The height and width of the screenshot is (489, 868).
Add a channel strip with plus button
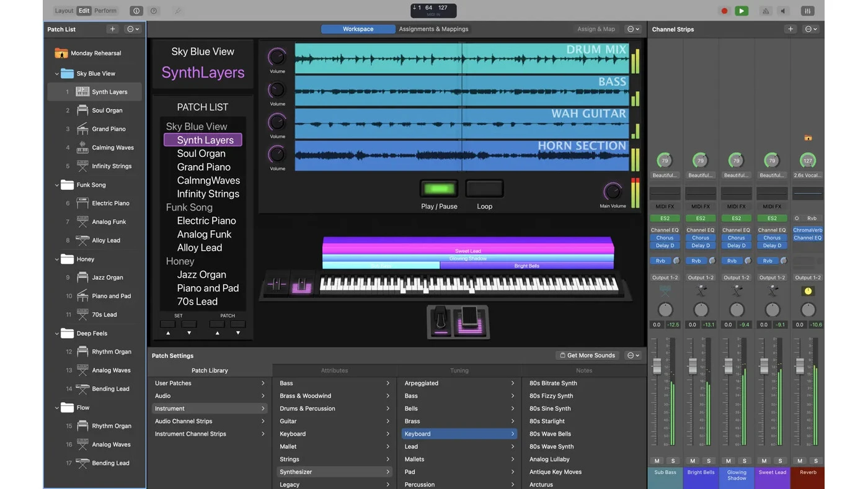point(790,29)
